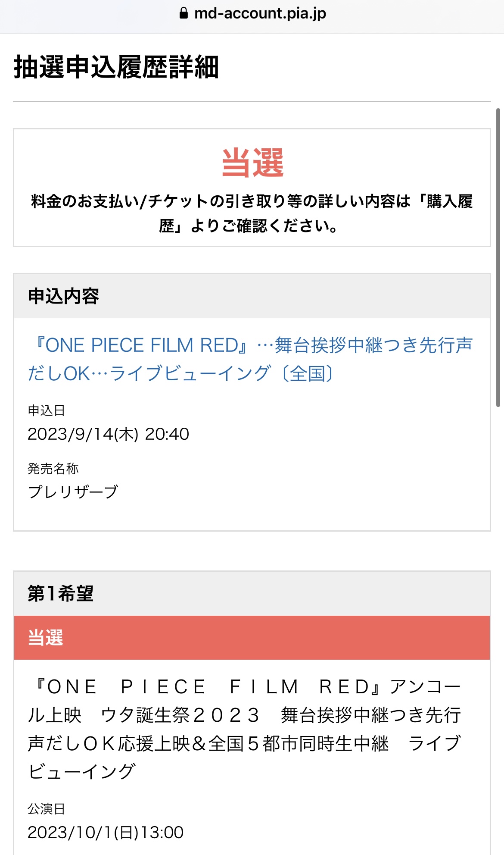This screenshot has height=855, width=504.
Task: Click the application date 2023/9/14(木) 20:40
Action: (x=108, y=434)
